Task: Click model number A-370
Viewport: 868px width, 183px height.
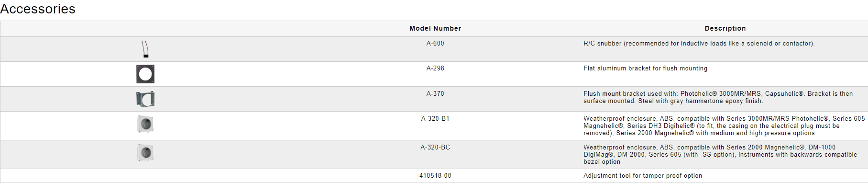Action: point(435,94)
